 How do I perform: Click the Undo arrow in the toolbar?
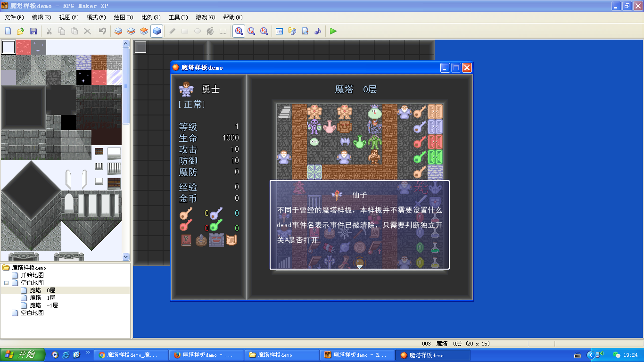pos(102,31)
